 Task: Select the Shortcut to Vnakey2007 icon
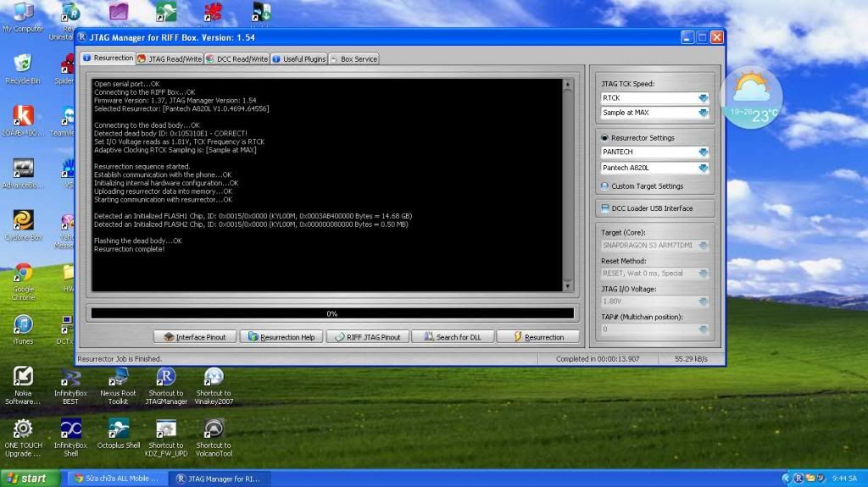coord(214,385)
